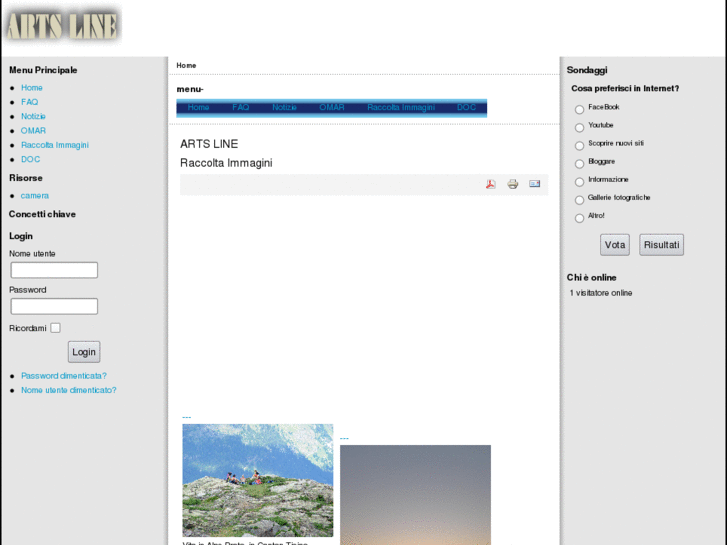The image size is (727, 545).
Task: Choose Gallerie fotografiche radio button
Action: click(579, 200)
